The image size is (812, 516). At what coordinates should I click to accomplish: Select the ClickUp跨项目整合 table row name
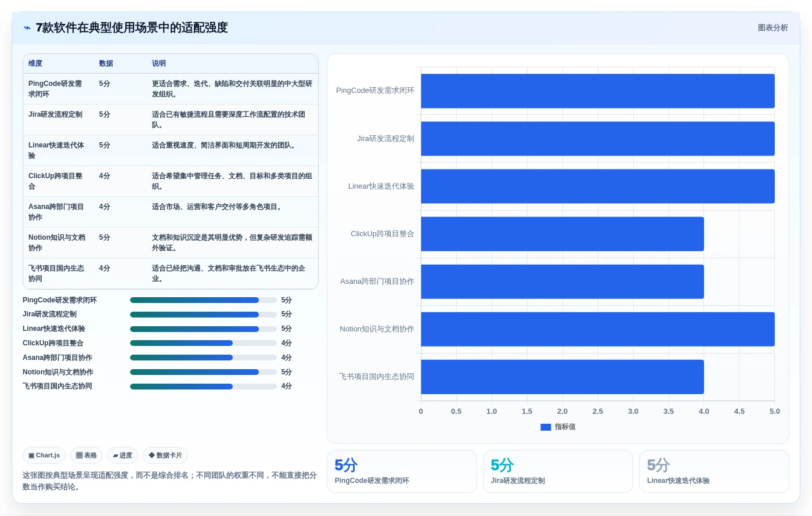click(x=56, y=181)
